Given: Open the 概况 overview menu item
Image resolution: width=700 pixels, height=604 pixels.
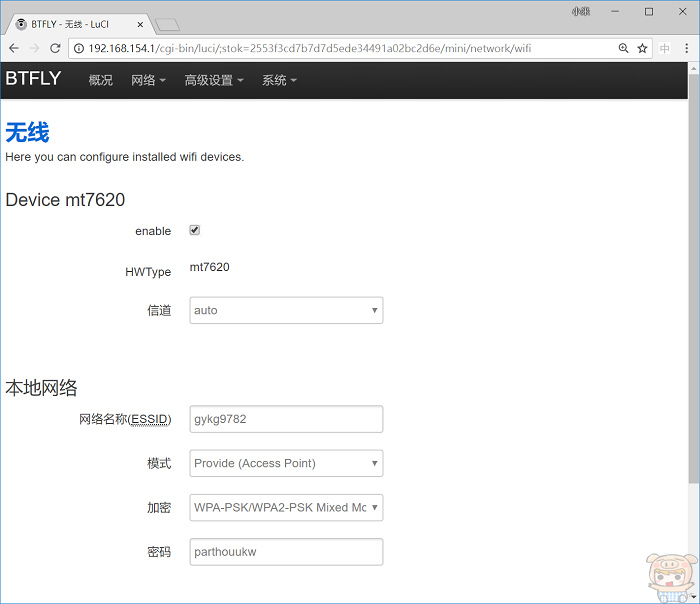Looking at the screenshot, I should point(100,80).
